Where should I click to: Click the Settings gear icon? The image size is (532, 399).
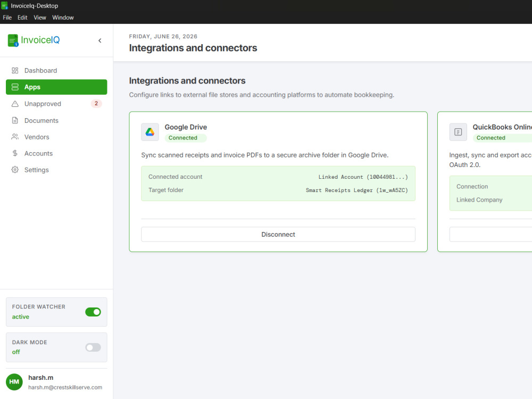click(x=15, y=170)
